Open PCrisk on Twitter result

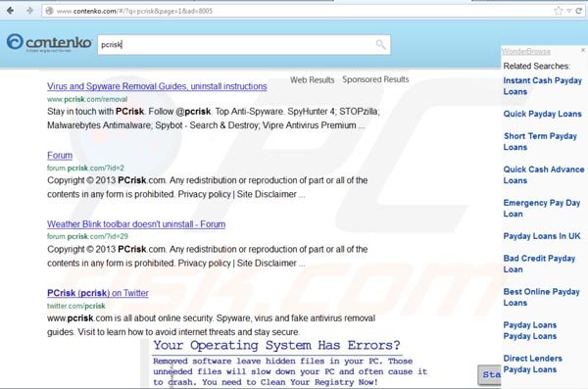[x=97, y=293]
